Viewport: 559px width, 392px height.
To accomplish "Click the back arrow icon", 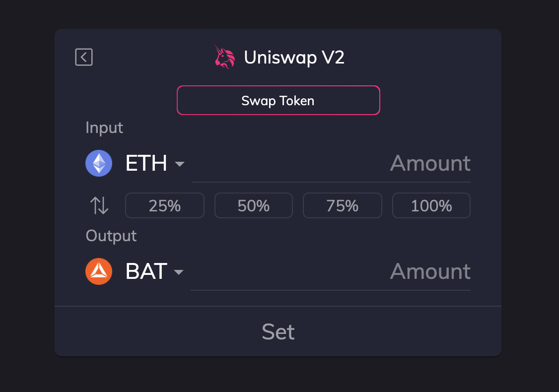I will click(x=84, y=57).
